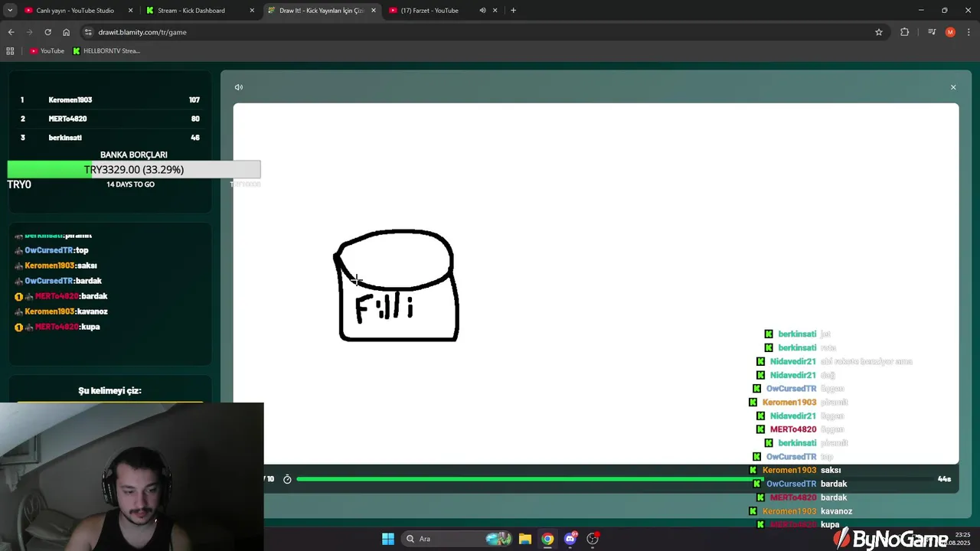Open the apps grid in bookmarks bar
The height and width of the screenshot is (551, 980).
tap(10, 51)
